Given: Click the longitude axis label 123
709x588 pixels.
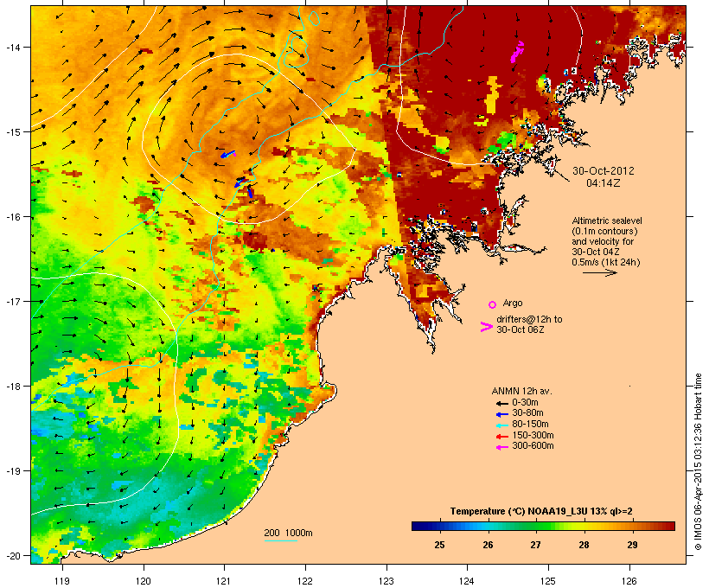Looking at the screenshot, I should (x=386, y=581).
